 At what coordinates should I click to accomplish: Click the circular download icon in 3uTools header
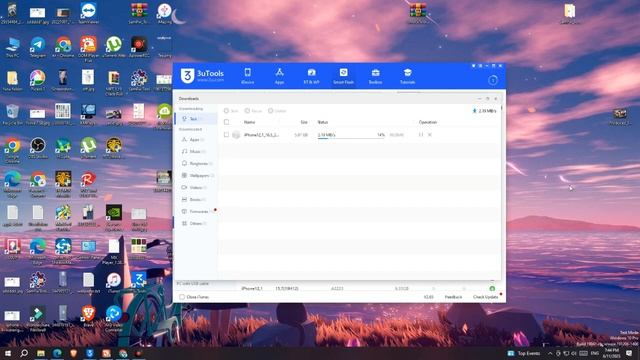tap(493, 80)
